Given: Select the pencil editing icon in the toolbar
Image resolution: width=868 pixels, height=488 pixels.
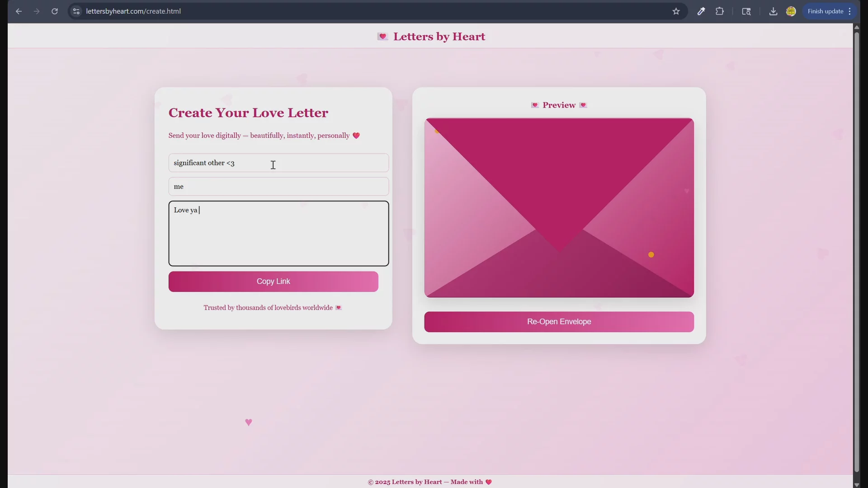Looking at the screenshot, I should pos(701,11).
